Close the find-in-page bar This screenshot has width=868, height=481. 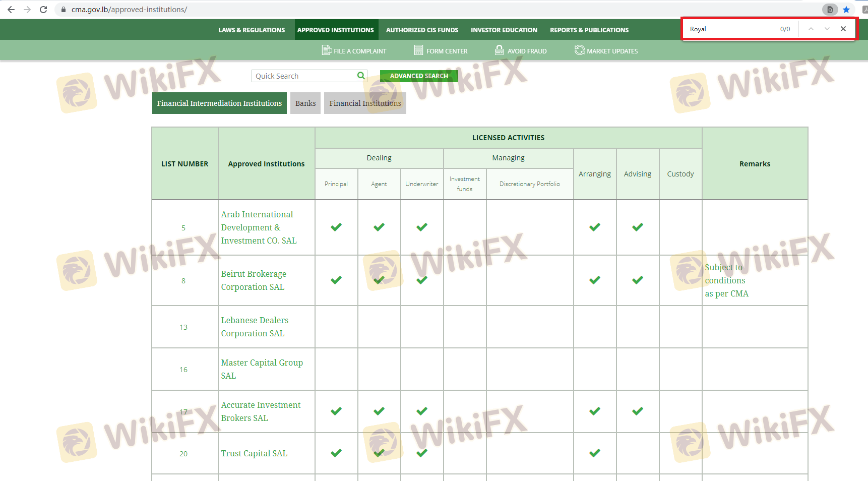pyautogui.click(x=843, y=29)
